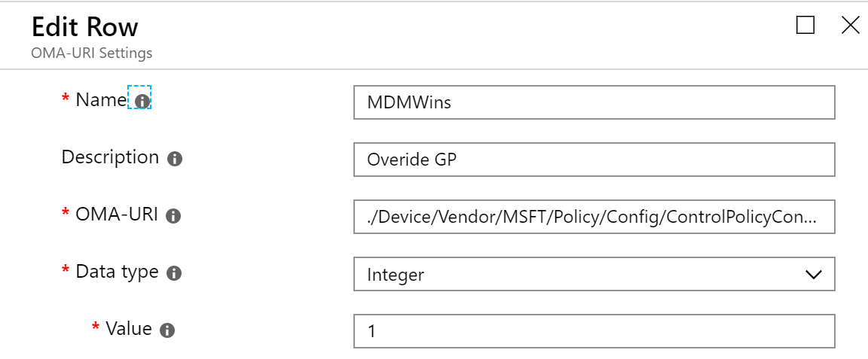Screen dimensions: 868x359
Task: Maximize the Edit Row blade
Action: (805, 26)
